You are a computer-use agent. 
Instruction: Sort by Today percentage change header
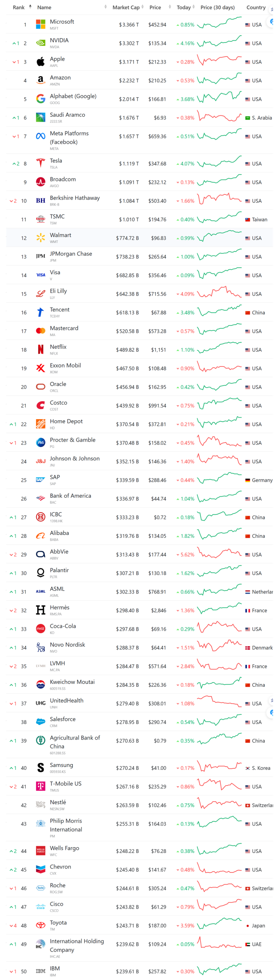click(x=184, y=7)
